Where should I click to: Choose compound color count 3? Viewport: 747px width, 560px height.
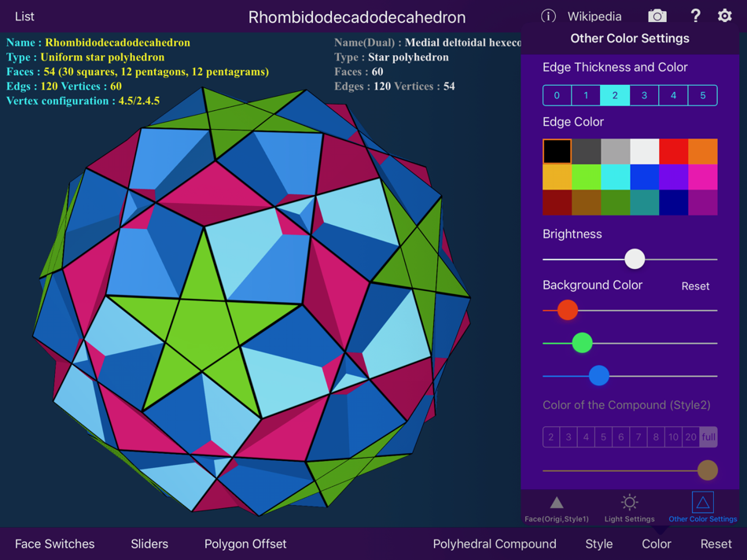pos(569,437)
